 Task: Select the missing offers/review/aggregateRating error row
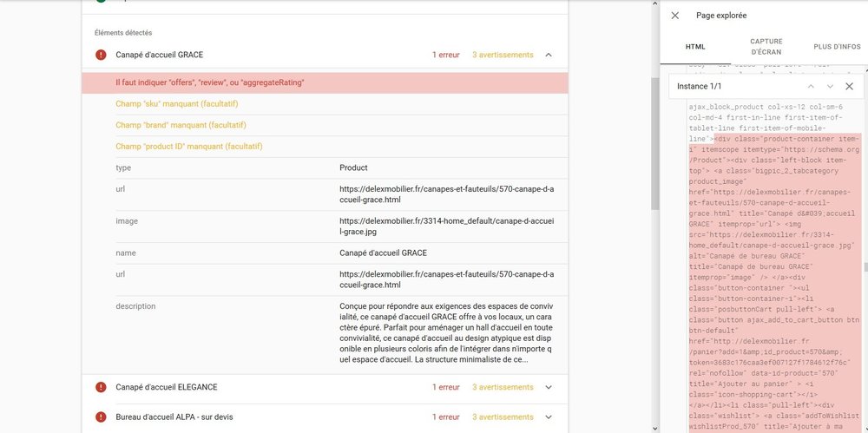(325, 82)
